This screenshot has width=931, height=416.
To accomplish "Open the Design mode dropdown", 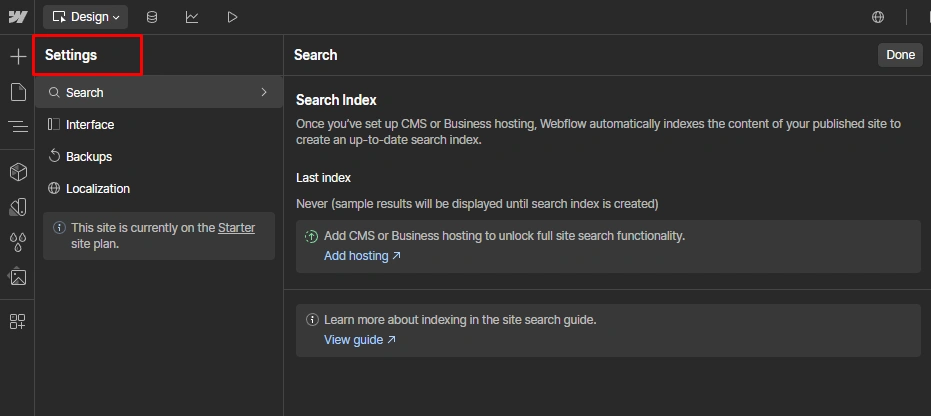I will 86,17.
